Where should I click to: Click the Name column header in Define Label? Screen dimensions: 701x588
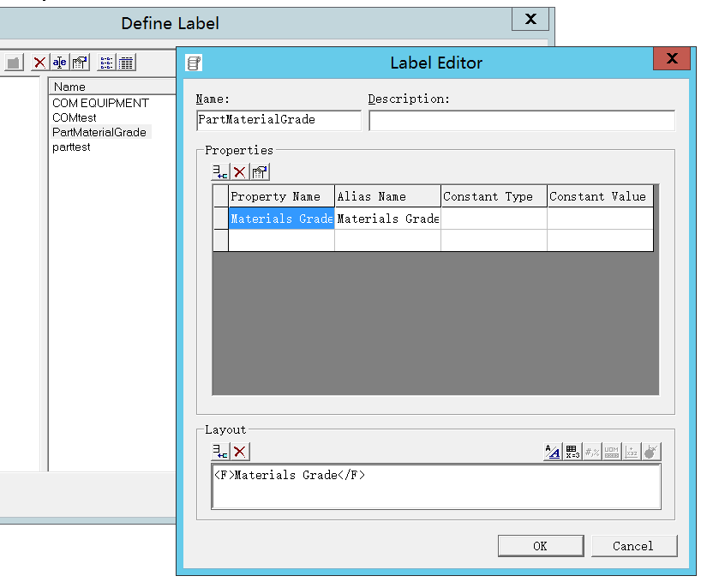(111, 87)
